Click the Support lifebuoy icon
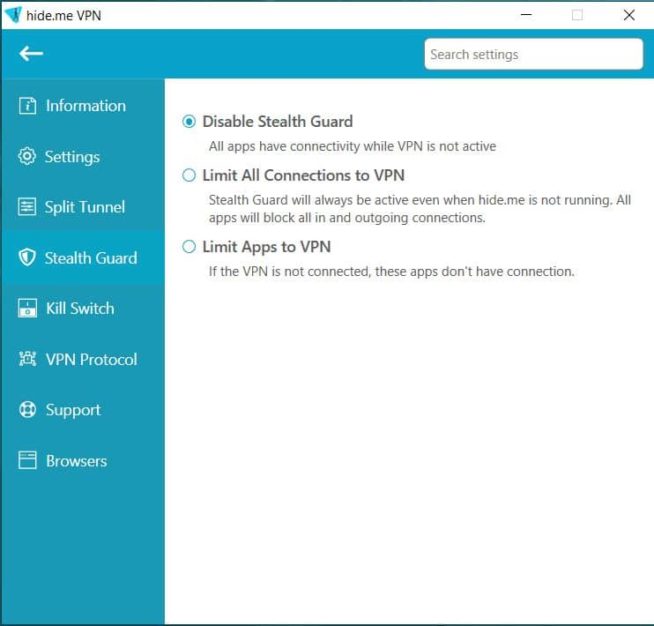654x626 pixels. (28, 410)
